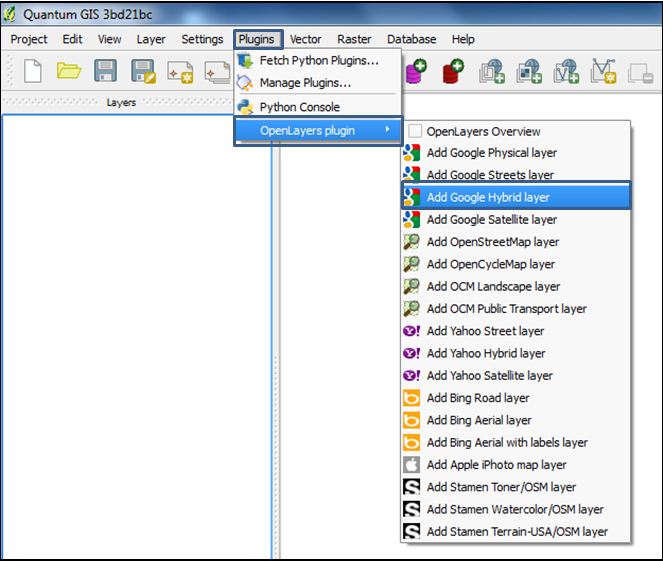Image resolution: width=663 pixels, height=561 pixels.
Task: Click New Shapefile Layer icon
Action: coord(603,71)
